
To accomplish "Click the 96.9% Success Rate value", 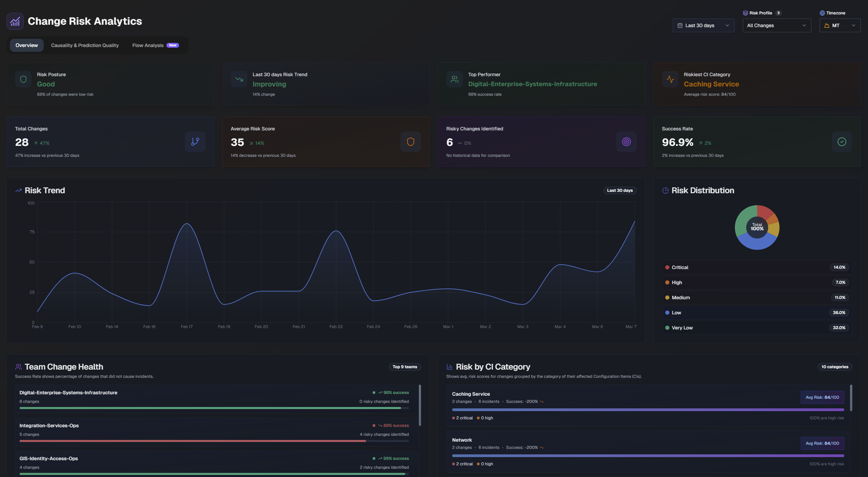I will tap(678, 142).
